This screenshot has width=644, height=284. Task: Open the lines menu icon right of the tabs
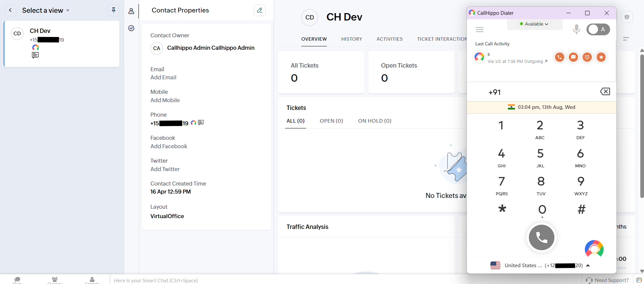(626, 39)
